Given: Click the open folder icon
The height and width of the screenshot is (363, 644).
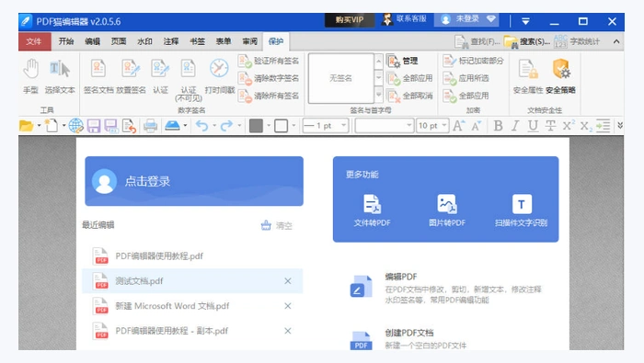Looking at the screenshot, I should pyautogui.click(x=26, y=126).
